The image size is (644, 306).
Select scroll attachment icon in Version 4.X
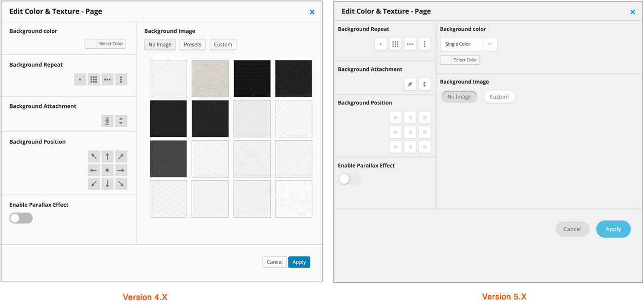click(x=121, y=121)
